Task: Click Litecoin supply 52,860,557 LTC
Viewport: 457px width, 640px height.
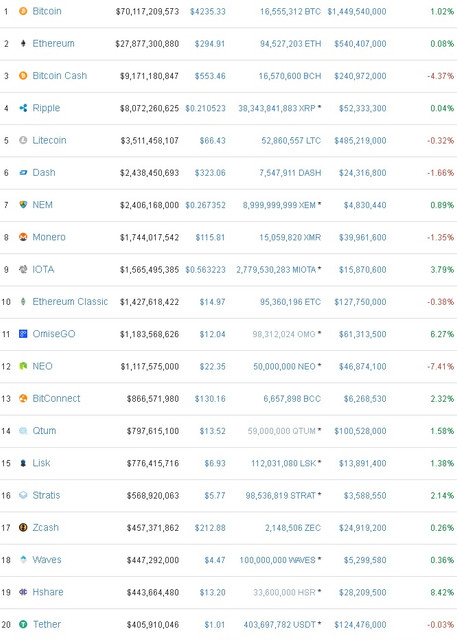Action: 291,140
